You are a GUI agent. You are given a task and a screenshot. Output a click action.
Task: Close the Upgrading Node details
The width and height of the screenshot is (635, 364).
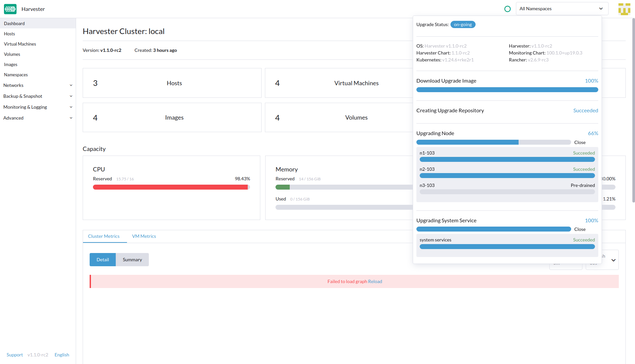coord(580,142)
